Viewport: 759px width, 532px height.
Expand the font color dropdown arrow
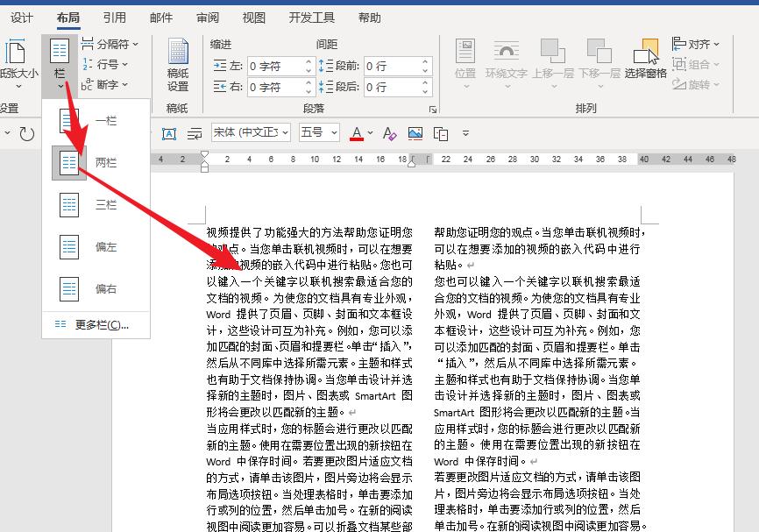tap(369, 132)
